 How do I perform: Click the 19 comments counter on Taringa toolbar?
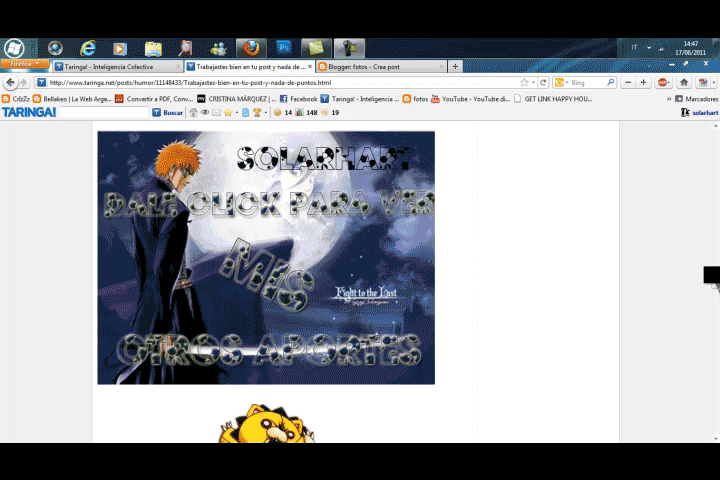pos(330,113)
